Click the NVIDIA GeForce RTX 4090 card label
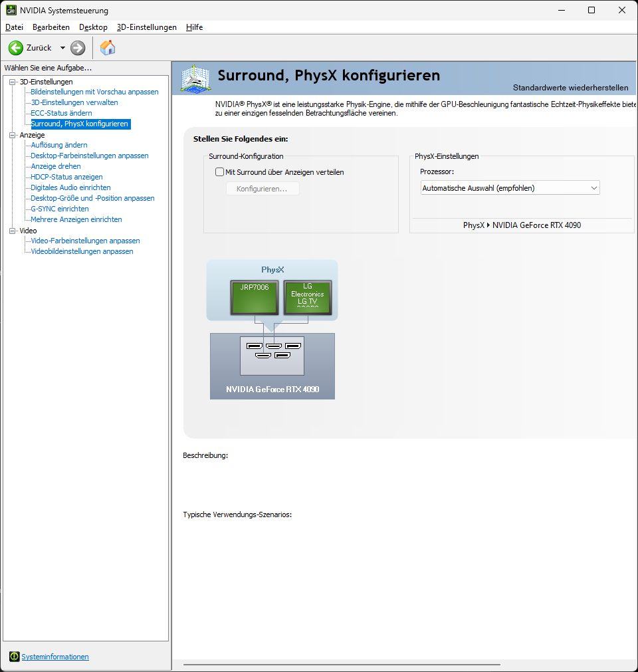The height and width of the screenshot is (672, 638). pyautogui.click(x=272, y=389)
